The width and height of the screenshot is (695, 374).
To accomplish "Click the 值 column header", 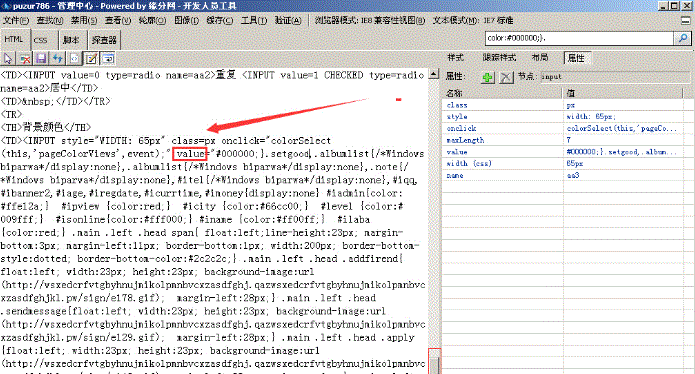I will [624, 93].
